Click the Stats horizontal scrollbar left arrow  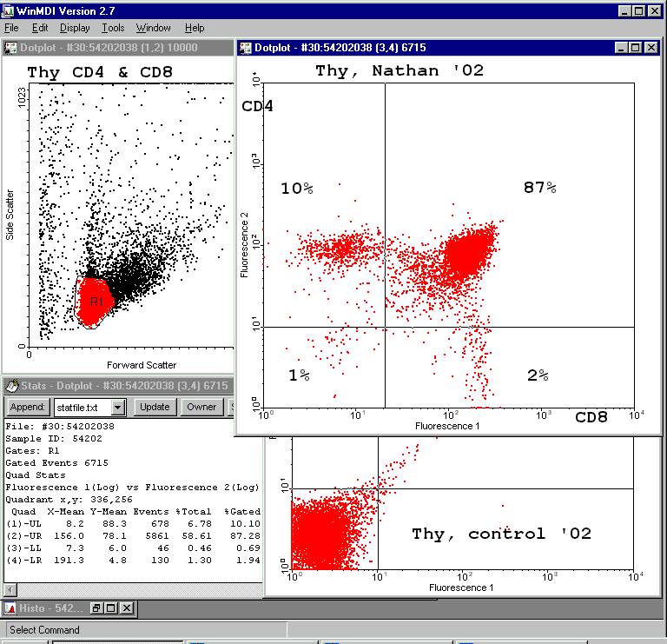(8, 590)
